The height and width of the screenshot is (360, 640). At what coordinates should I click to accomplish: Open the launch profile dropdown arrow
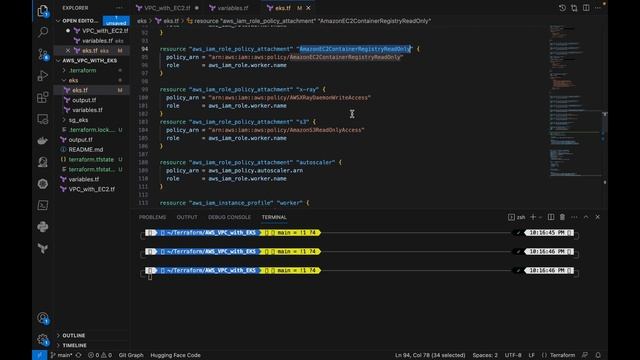[x=540, y=217]
